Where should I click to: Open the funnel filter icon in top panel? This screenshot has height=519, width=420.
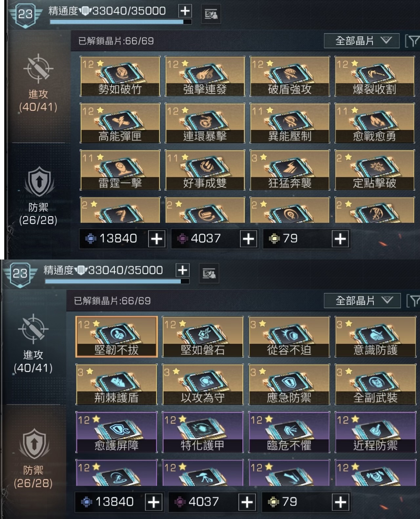tap(413, 41)
